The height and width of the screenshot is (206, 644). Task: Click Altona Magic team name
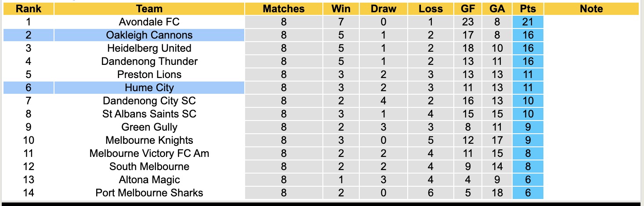click(149, 180)
